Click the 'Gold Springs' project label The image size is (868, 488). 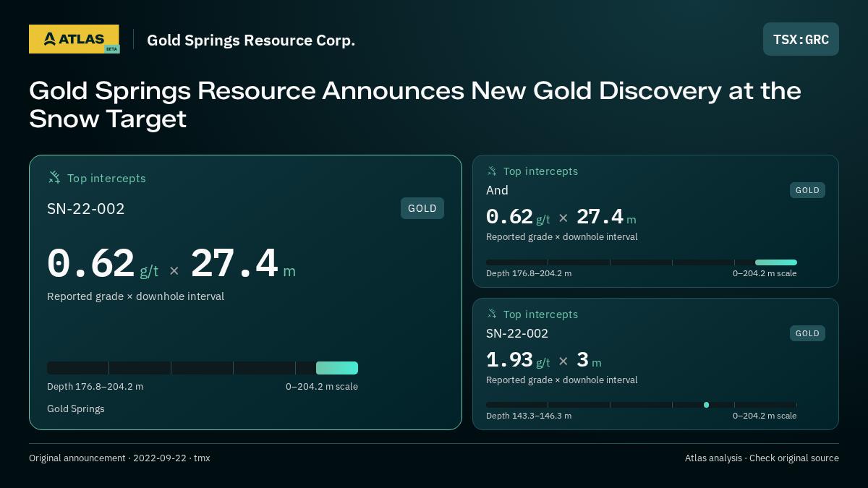[x=76, y=408]
